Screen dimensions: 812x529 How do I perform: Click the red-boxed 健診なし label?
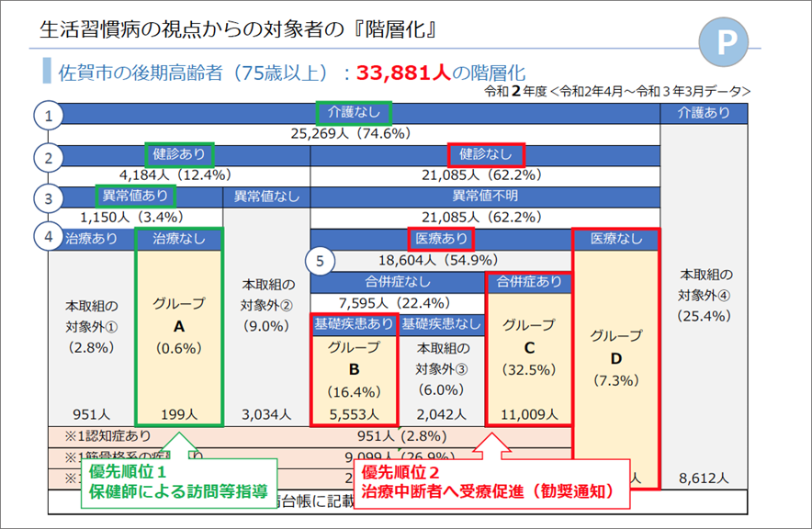(x=486, y=154)
